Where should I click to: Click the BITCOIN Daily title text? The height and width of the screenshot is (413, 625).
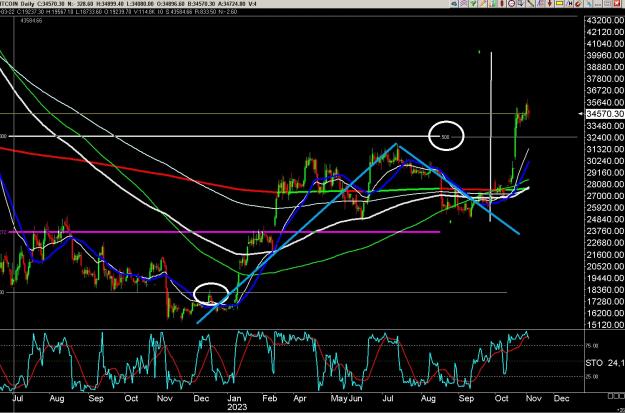pyautogui.click(x=17, y=4)
